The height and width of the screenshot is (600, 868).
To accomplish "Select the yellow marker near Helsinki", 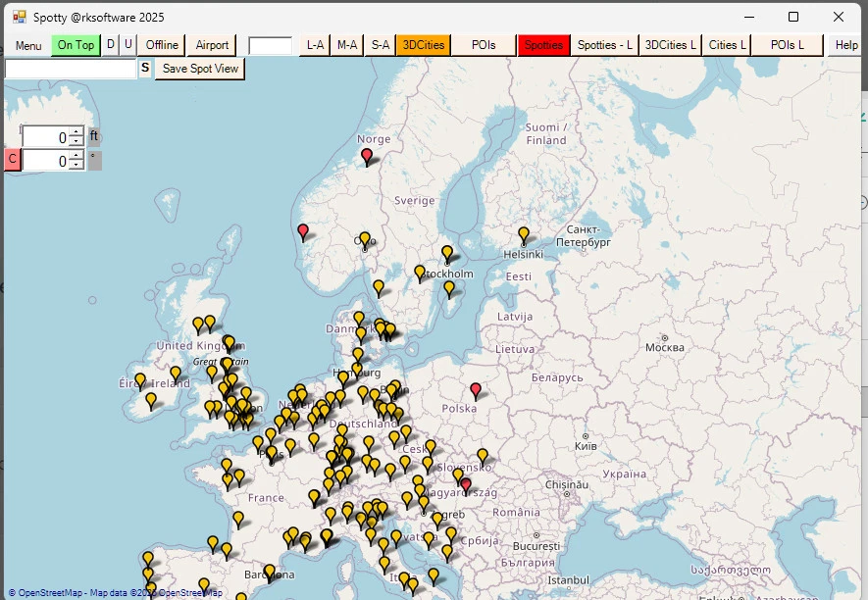I will [x=523, y=233].
